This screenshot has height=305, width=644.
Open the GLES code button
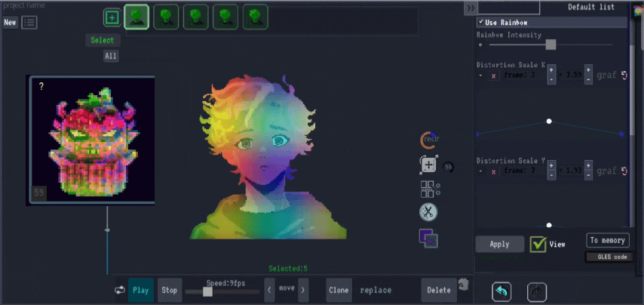[x=609, y=257]
